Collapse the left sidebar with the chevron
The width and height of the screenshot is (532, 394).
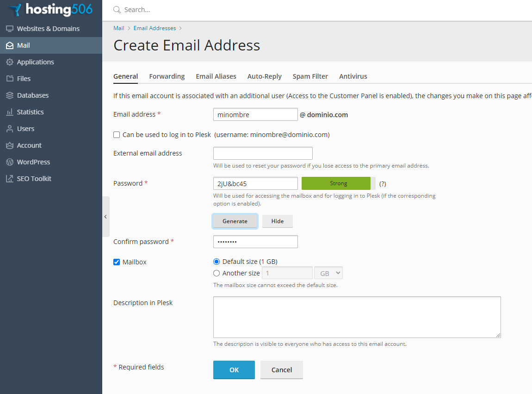105,216
